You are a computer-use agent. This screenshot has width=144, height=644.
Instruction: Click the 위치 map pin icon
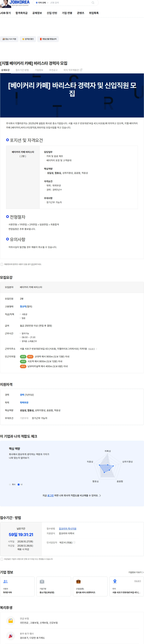(115, 582)
